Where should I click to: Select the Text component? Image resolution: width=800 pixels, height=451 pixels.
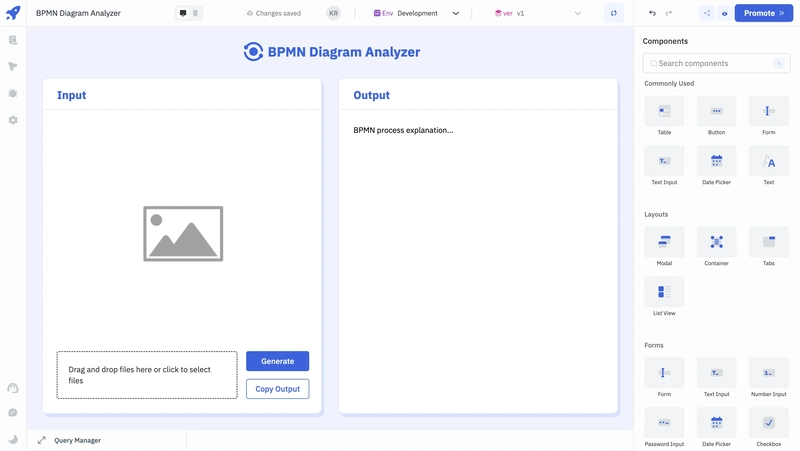point(768,166)
